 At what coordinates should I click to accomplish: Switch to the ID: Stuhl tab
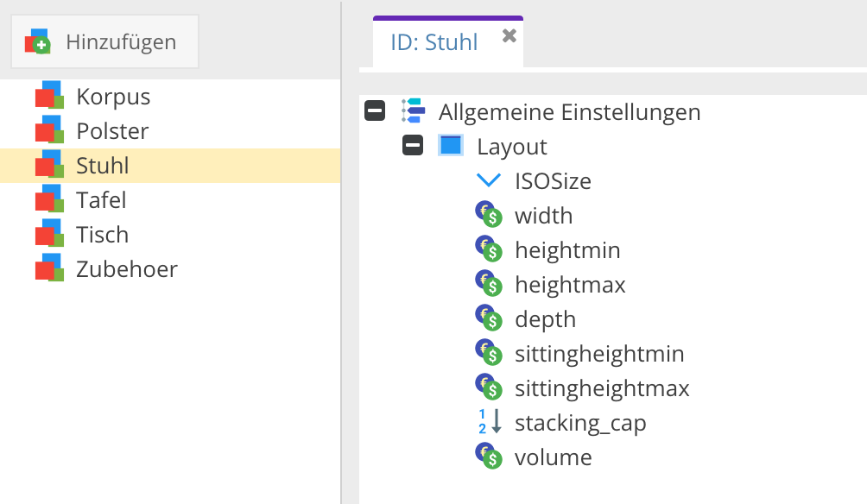click(x=433, y=42)
